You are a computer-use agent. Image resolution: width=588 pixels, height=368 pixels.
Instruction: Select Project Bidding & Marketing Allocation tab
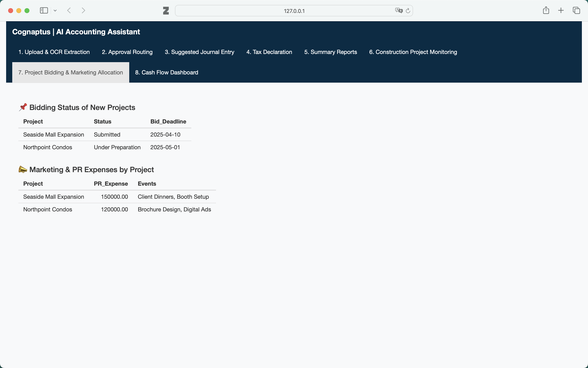[71, 72]
